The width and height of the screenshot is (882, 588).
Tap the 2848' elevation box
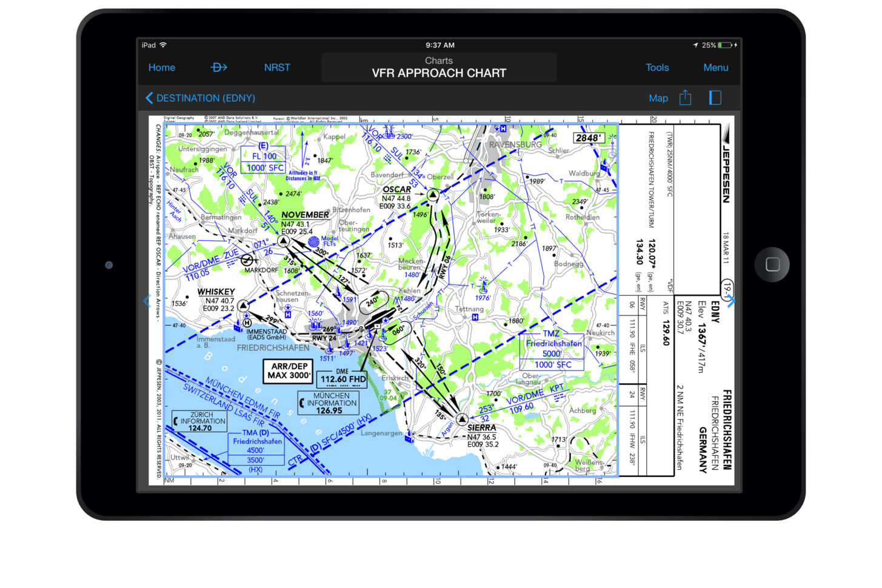click(x=589, y=138)
